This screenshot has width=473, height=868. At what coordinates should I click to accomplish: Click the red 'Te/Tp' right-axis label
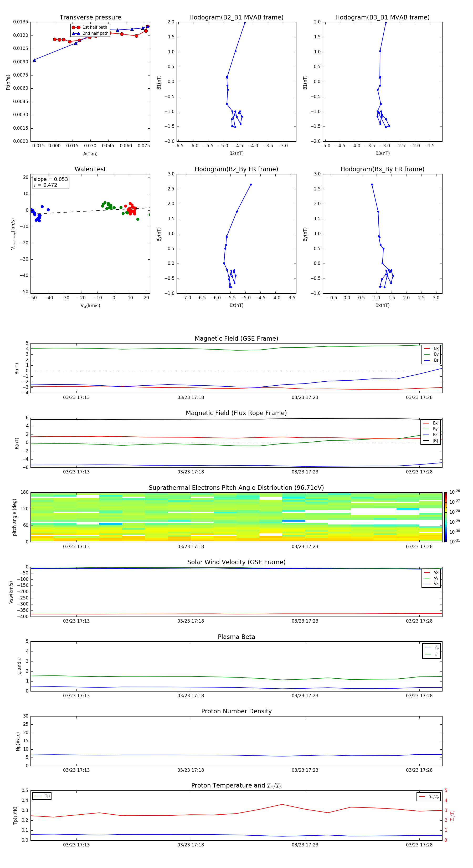[453, 816]
